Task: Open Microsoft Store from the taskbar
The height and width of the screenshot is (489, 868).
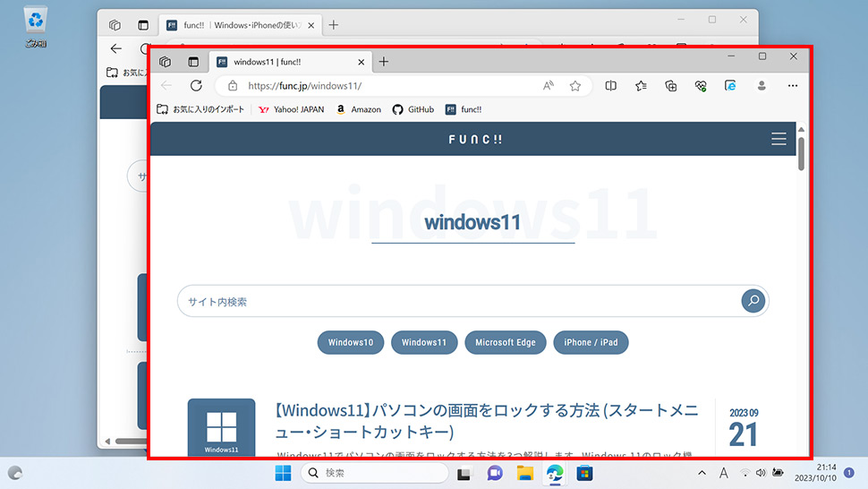Action: pyautogui.click(x=584, y=473)
